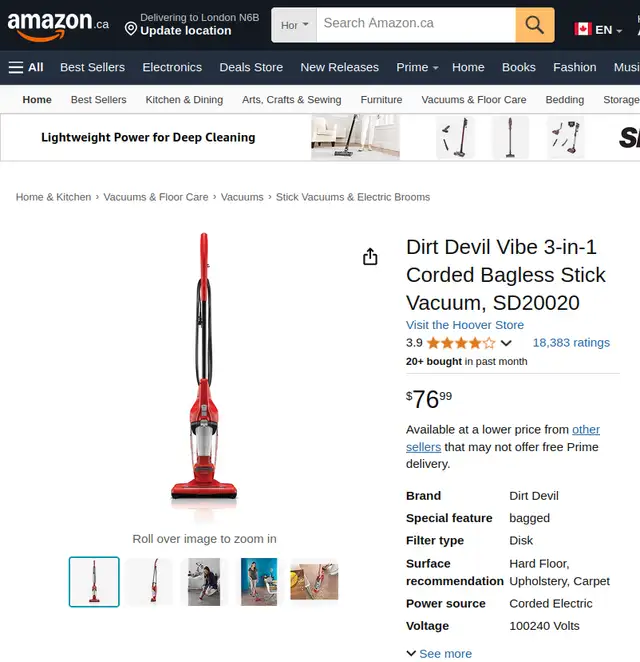Expand the rating breakdown chevron
The height and width of the screenshot is (662, 640).
click(x=506, y=343)
